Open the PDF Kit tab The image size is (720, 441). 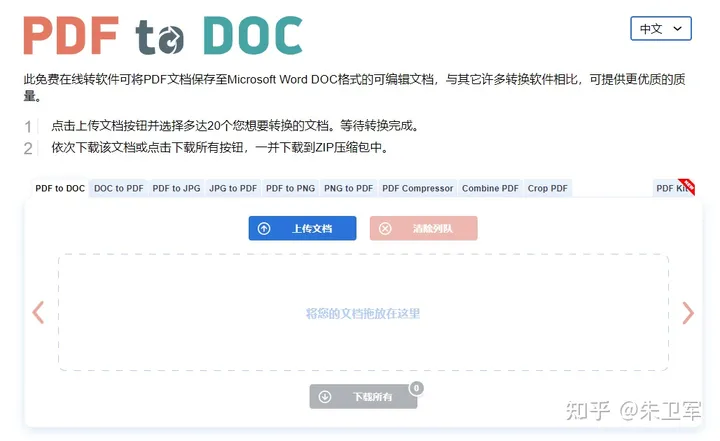[673, 188]
